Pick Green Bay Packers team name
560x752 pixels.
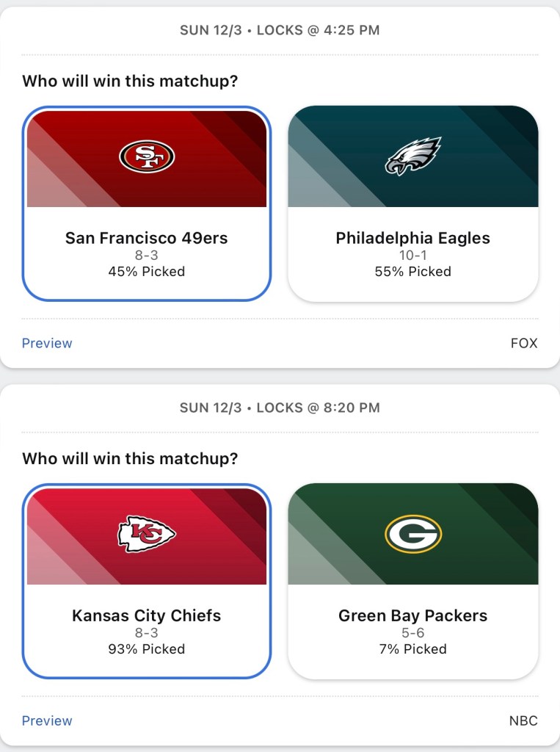(412, 615)
